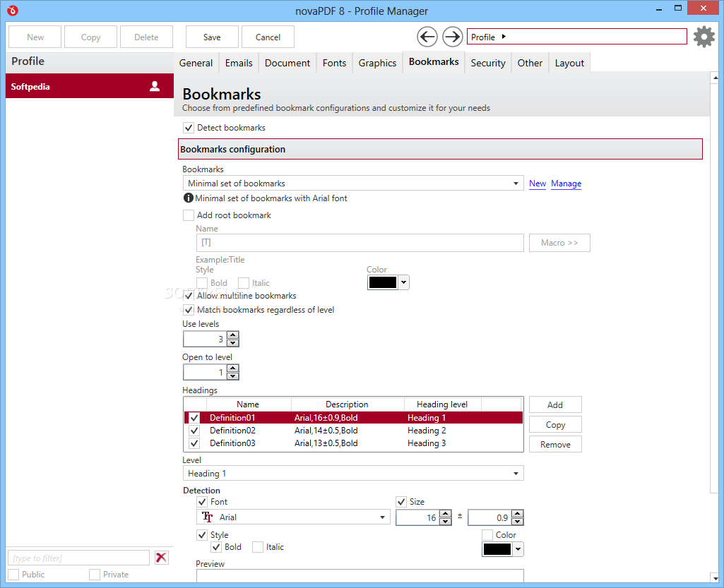Check the Public filter checkbox
Screen dimensions: 724x588
(14, 575)
